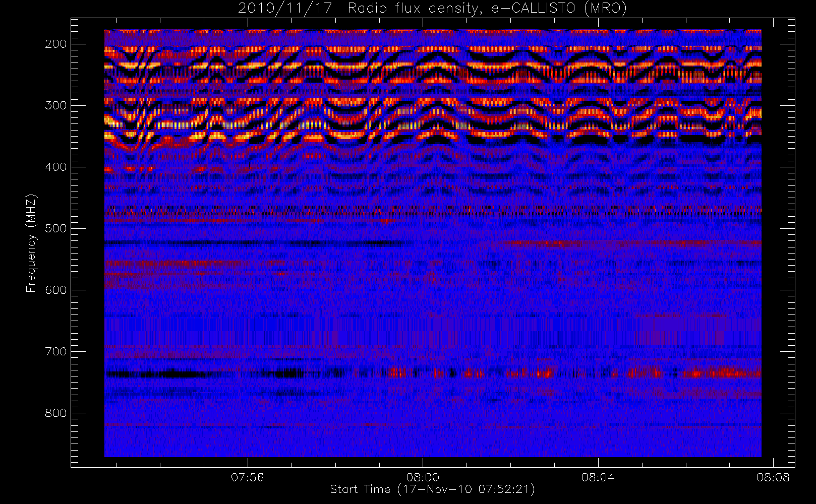Select the 08:08 time tick label

(x=773, y=477)
